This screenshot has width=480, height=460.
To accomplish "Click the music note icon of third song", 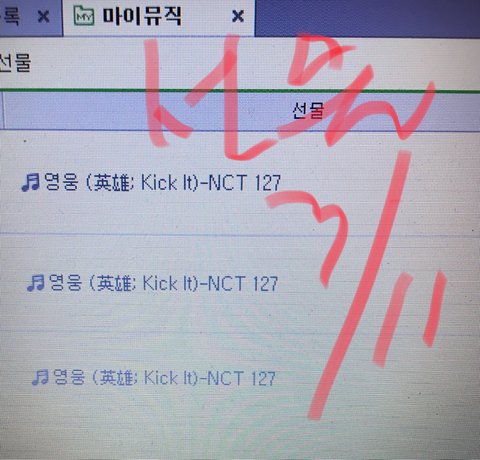I will pos(40,377).
